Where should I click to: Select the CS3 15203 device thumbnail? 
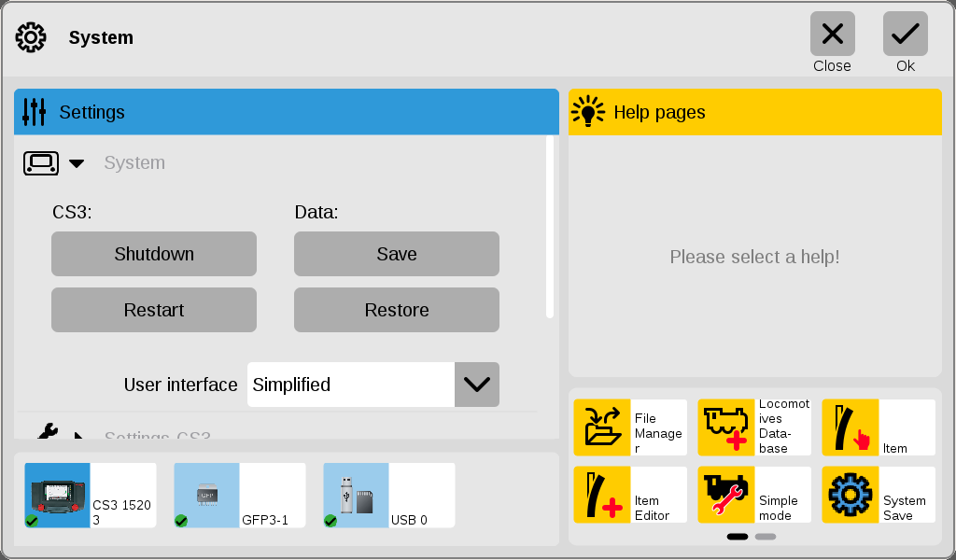[56, 495]
